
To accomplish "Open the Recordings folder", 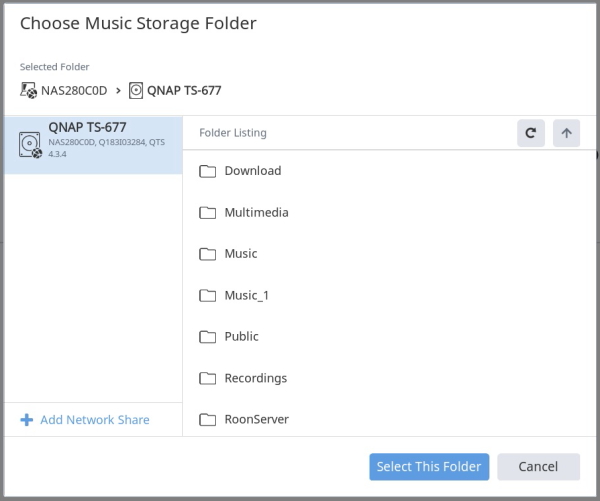I will [x=256, y=378].
